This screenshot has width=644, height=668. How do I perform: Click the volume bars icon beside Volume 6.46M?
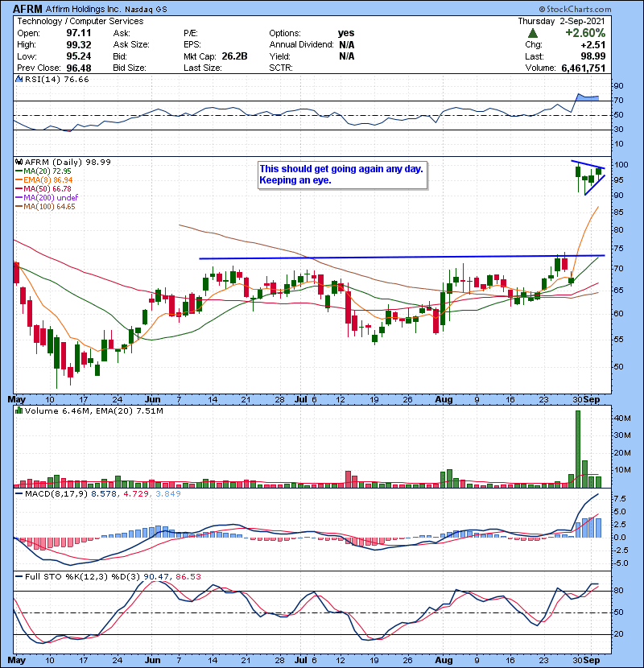pyautogui.click(x=19, y=410)
